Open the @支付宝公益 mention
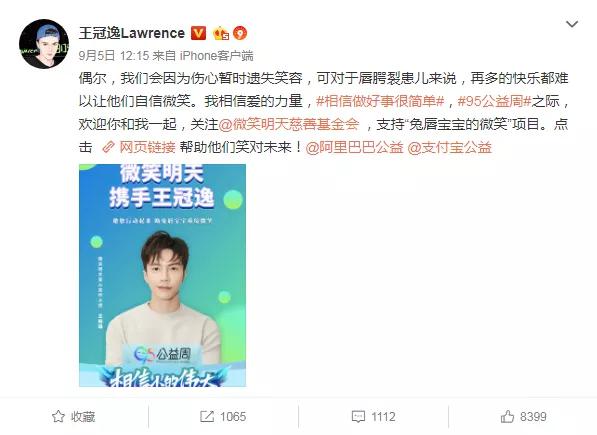The width and height of the screenshot is (597, 435). point(450,147)
